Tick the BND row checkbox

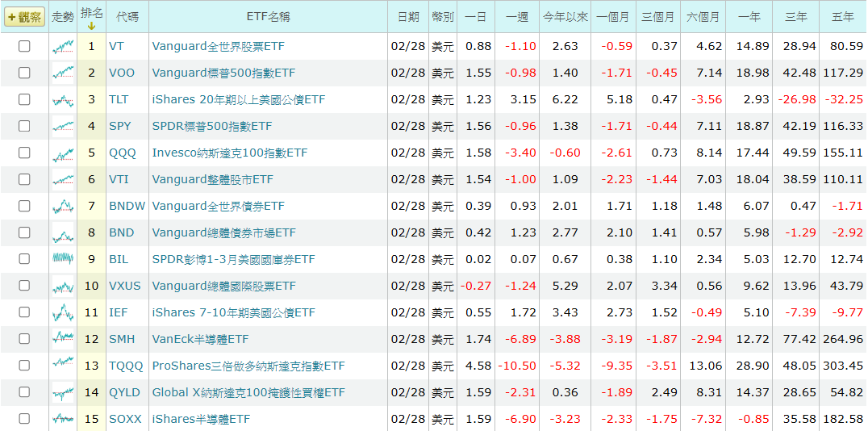[x=24, y=232]
